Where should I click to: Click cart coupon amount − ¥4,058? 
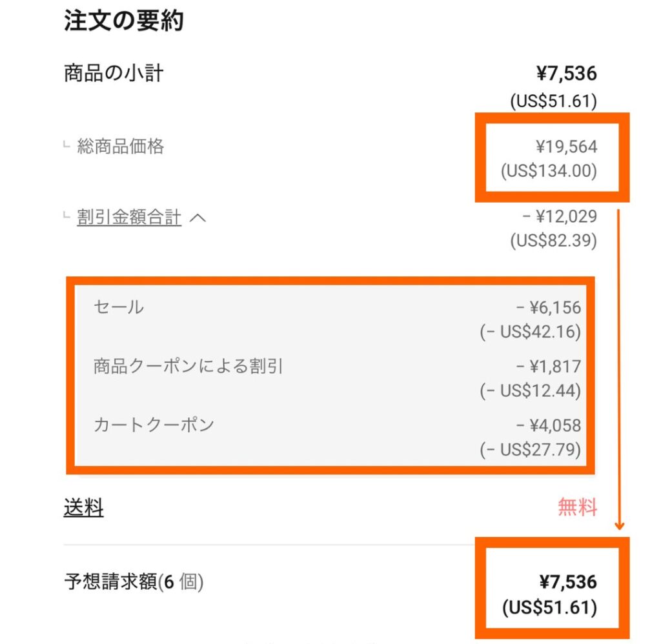pyautogui.click(x=548, y=426)
